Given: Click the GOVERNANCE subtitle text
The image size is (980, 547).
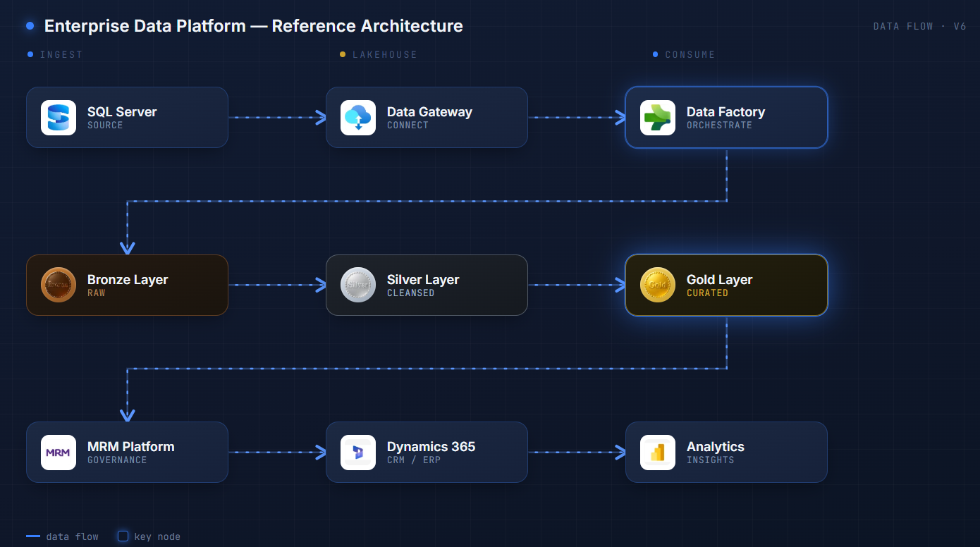Looking at the screenshot, I should pos(117,460).
